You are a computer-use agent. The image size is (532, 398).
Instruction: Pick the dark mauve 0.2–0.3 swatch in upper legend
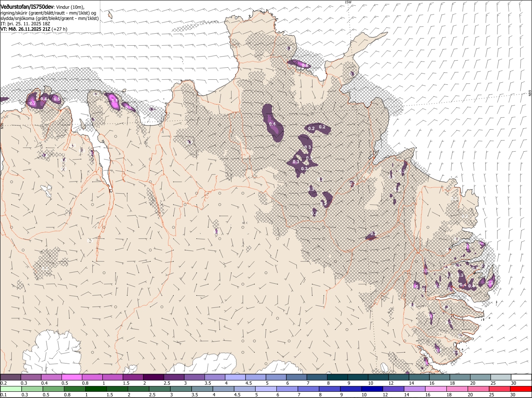11,377
